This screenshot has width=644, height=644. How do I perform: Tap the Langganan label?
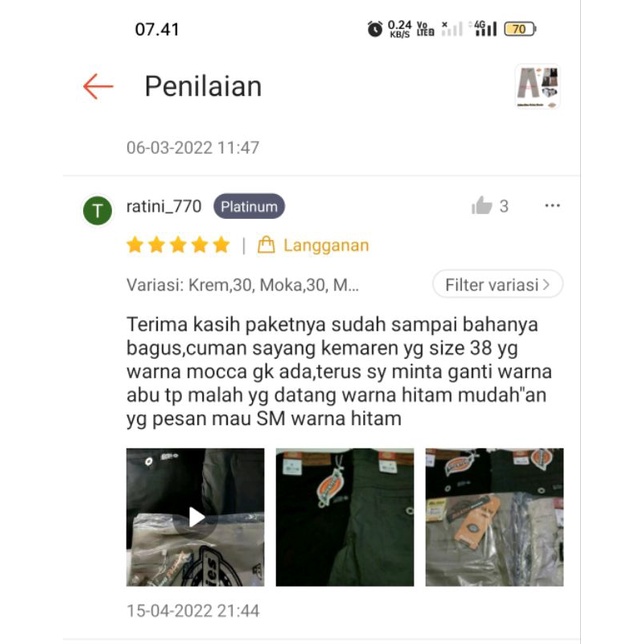tap(326, 245)
